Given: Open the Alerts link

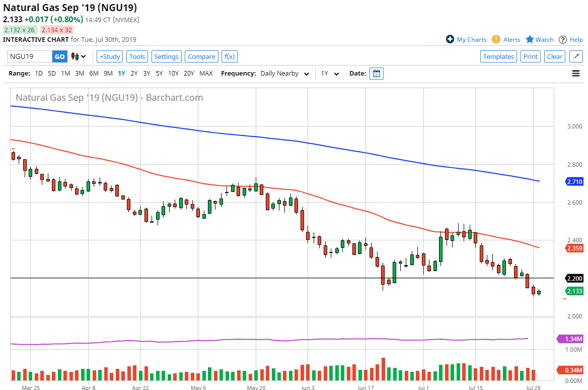Looking at the screenshot, I should click(x=512, y=39).
